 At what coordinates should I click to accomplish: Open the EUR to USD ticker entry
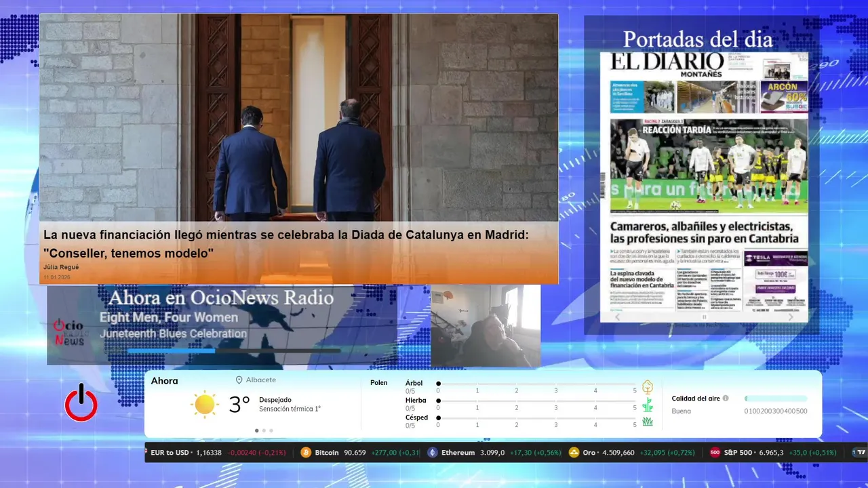click(x=169, y=453)
